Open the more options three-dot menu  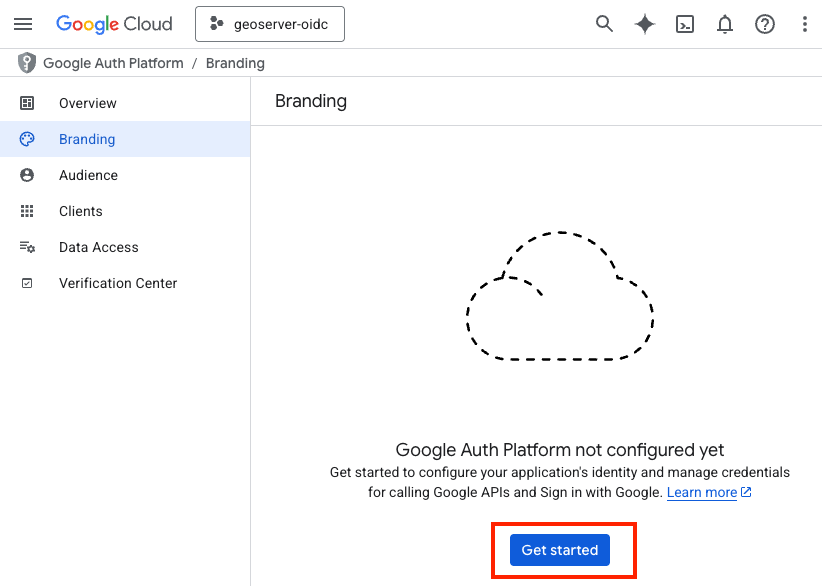click(803, 23)
